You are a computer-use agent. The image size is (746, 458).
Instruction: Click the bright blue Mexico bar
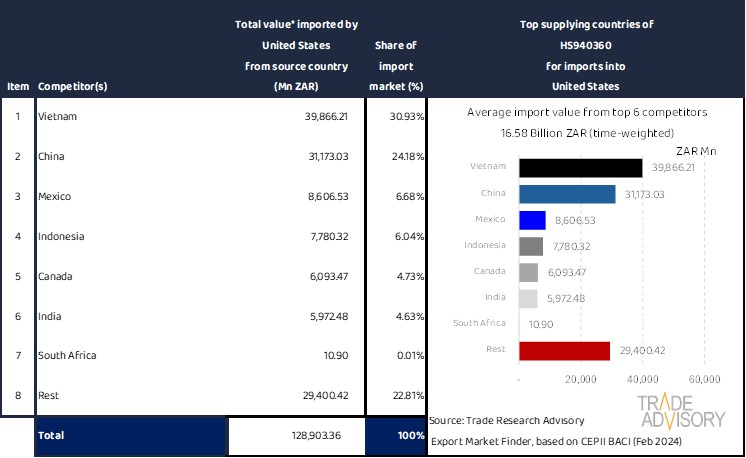(532, 220)
